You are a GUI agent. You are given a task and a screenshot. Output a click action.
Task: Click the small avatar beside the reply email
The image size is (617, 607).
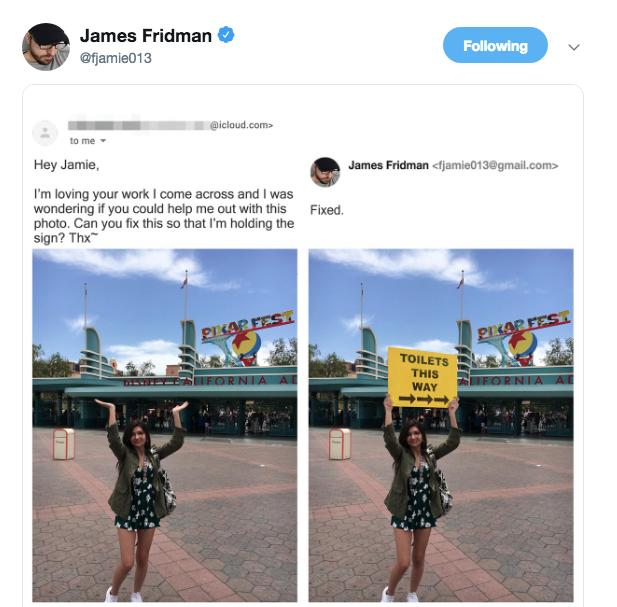click(325, 172)
